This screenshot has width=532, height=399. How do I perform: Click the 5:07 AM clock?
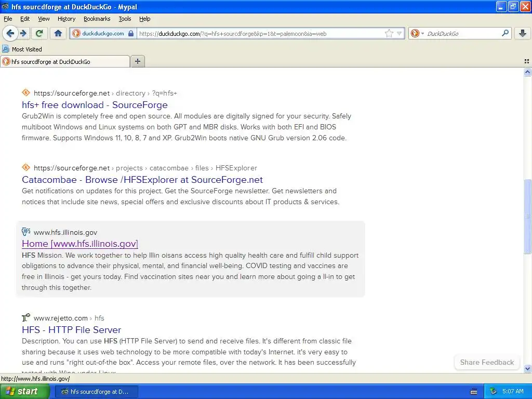[513, 392]
